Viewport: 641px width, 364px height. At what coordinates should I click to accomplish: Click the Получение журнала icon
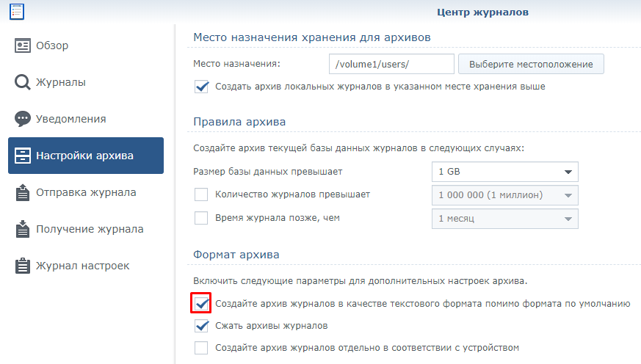(x=23, y=229)
